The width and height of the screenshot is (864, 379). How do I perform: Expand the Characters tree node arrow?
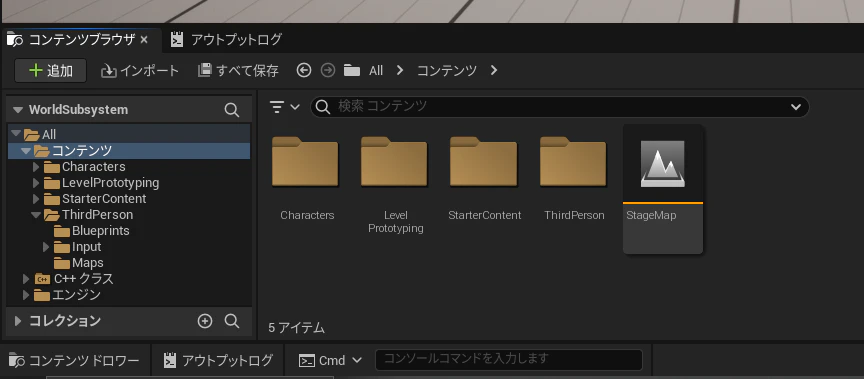click(x=36, y=167)
